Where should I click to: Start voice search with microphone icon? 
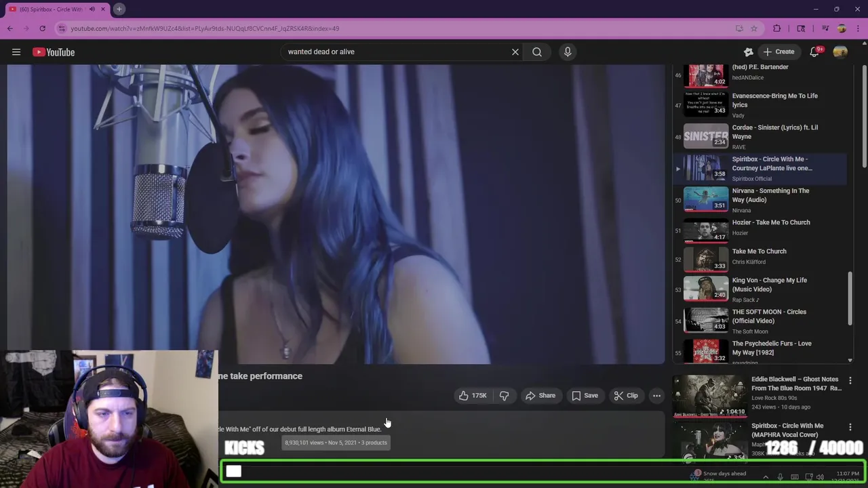pyautogui.click(x=568, y=52)
